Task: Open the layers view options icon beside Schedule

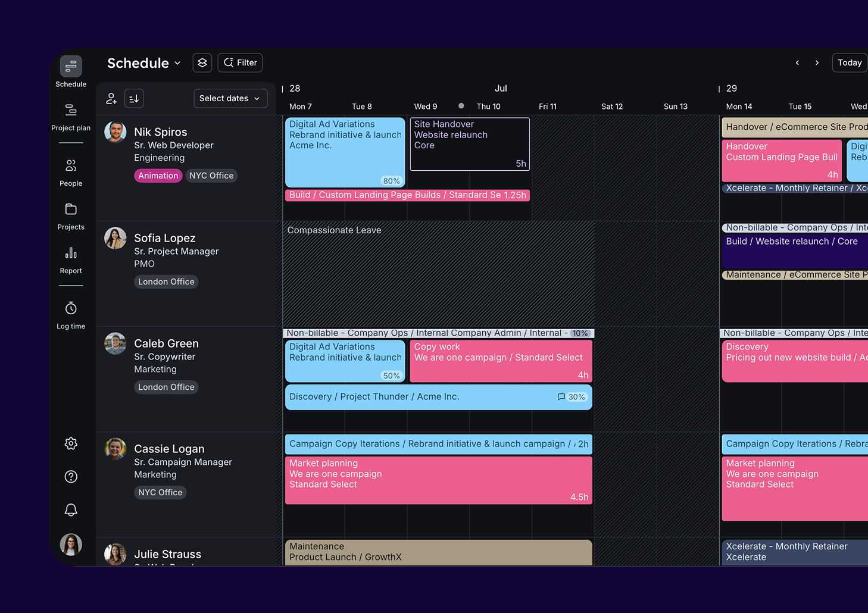Action: tap(202, 62)
